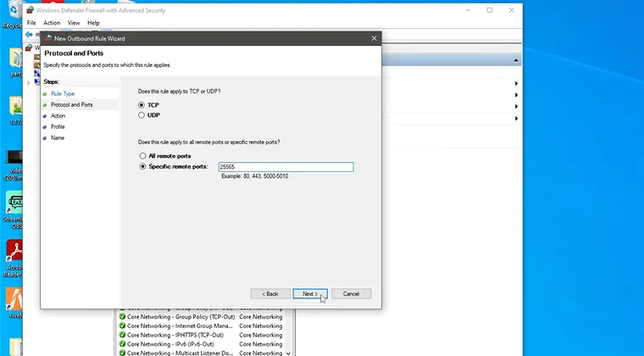Select the UDP protocol radio button

[142, 115]
